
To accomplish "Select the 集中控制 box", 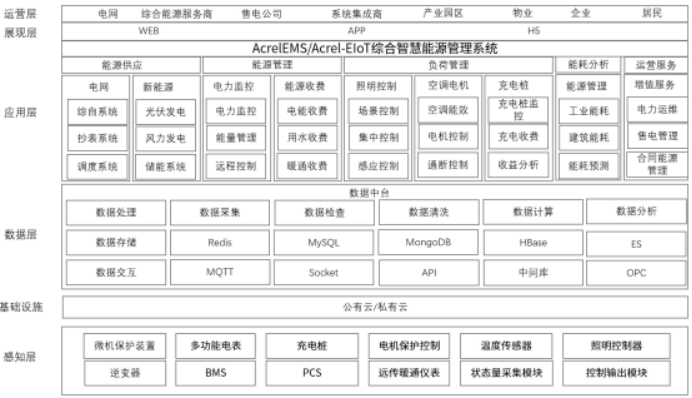I will tap(379, 138).
